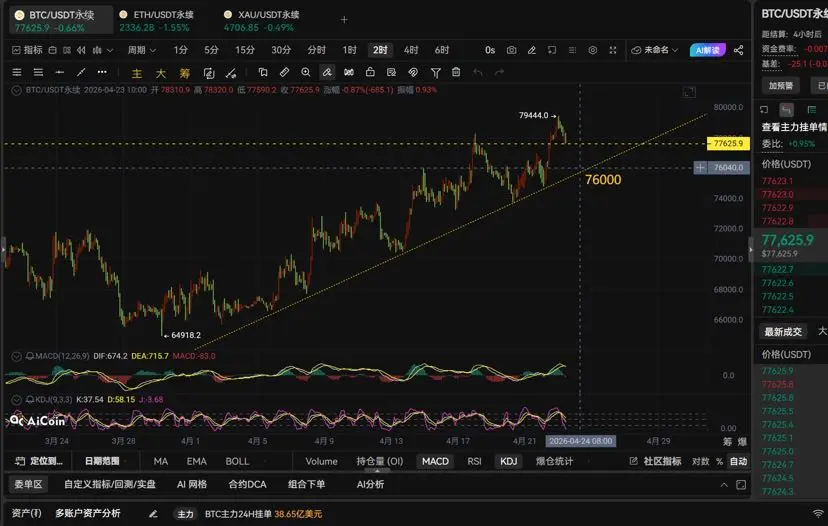The image size is (828, 526).
Task: Open the drawing filter funnel
Action: coord(435,72)
